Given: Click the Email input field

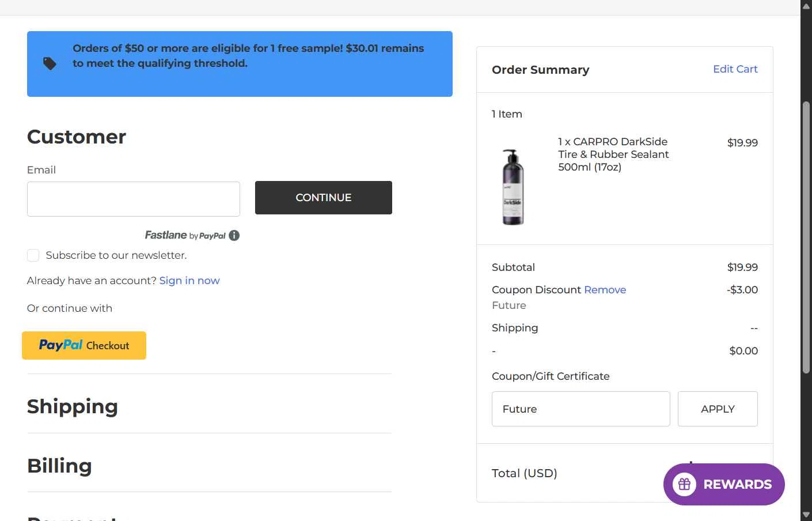Looking at the screenshot, I should coord(134,199).
